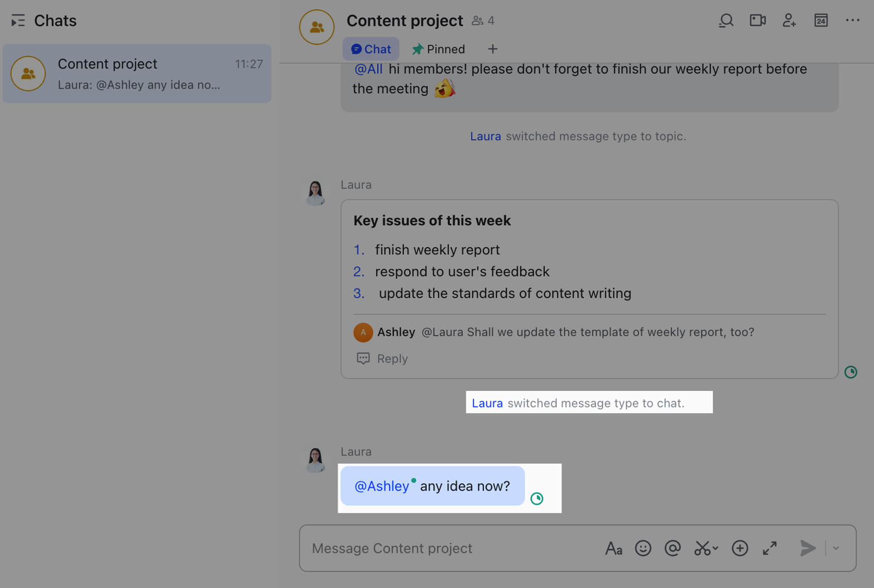
Task: Open the more options ellipsis menu
Action: 852,21
